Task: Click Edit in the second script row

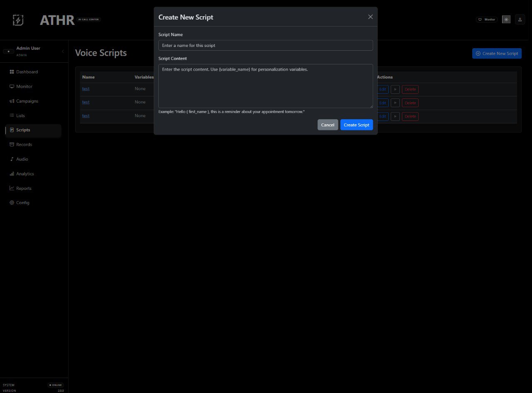Action: click(383, 103)
